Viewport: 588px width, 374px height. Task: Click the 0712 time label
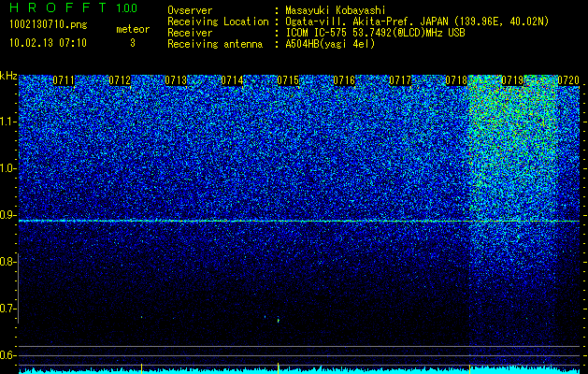coord(120,80)
